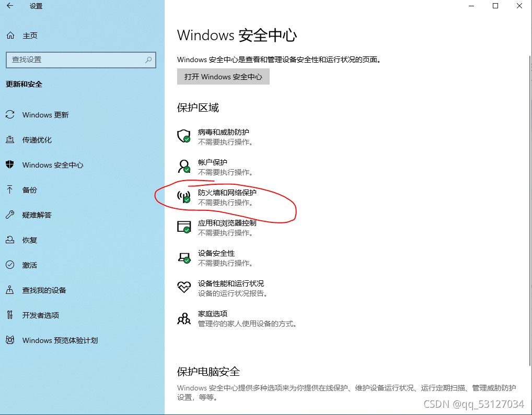Select Windows 安全中心 in the sidebar
Image resolution: width=532 pixels, height=415 pixels.
[x=82, y=164]
